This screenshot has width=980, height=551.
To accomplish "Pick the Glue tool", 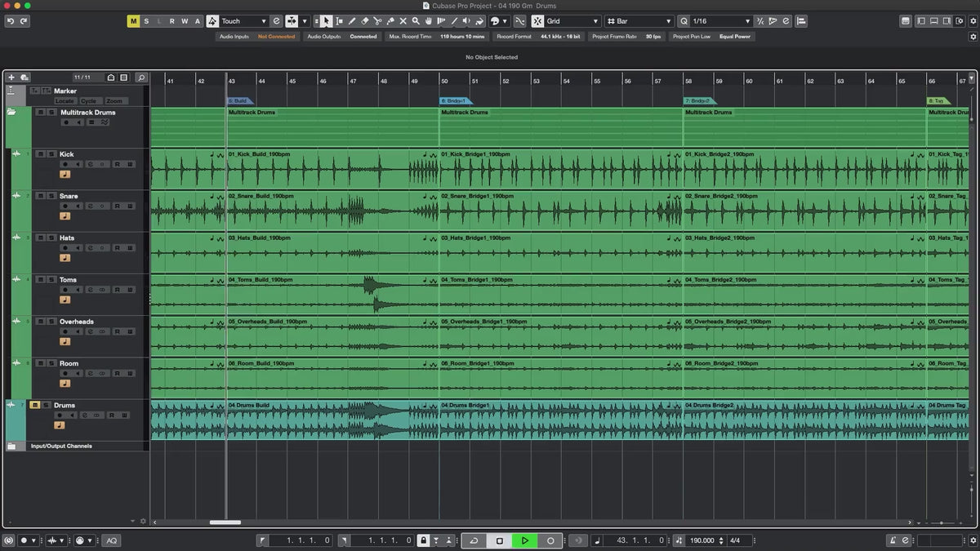I will (x=390, y=21).
